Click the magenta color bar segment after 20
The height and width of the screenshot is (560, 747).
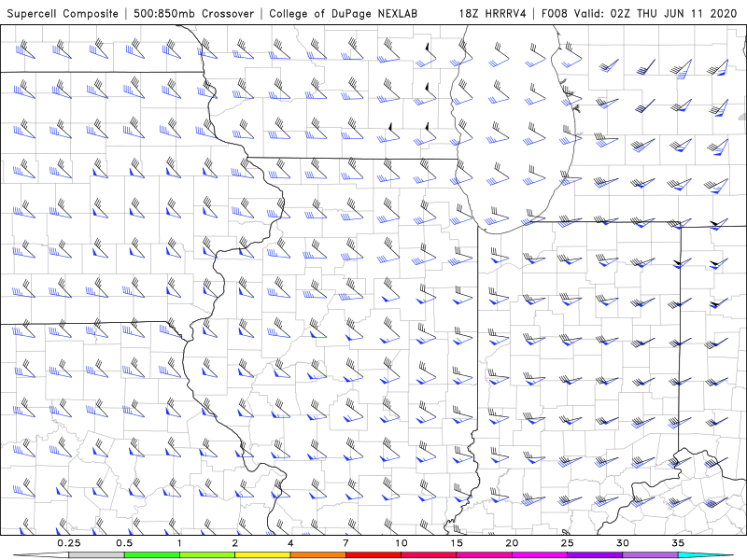point(540,555)
